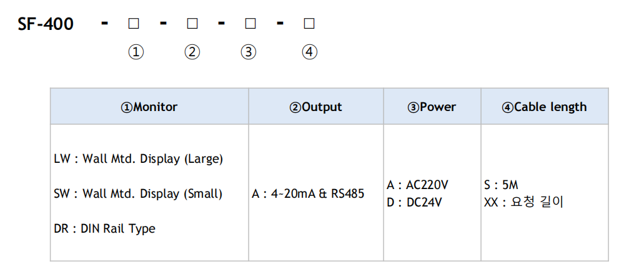Click the D : DC24V power option
Image resolution: width=644 pixels, height=277 pixels.
(414, 202)
